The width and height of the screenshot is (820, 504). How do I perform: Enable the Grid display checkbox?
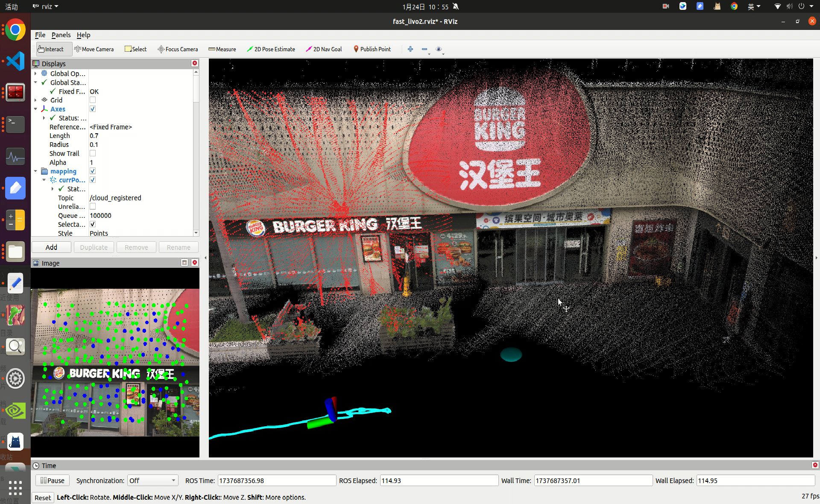tap(93, 100)
